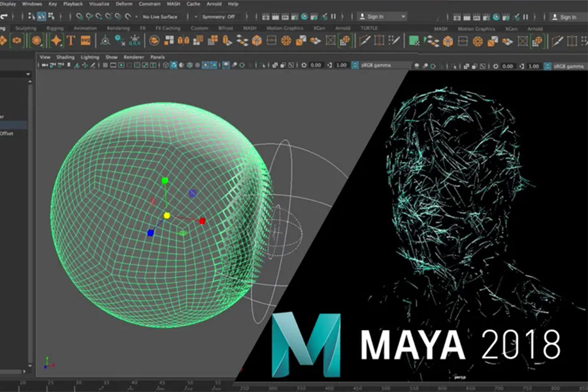Click the blue Z-axis manipulator handle
This screenshot has height=392, width=588.
pos(151,233)
